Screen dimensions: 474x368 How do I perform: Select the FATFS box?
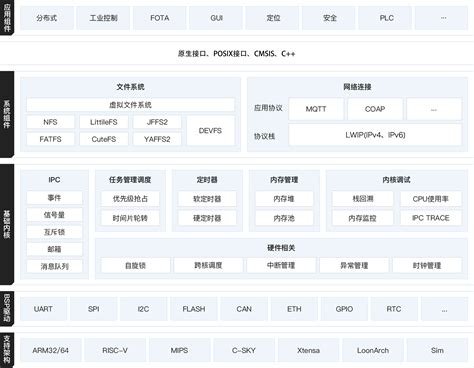click(50, 139)
